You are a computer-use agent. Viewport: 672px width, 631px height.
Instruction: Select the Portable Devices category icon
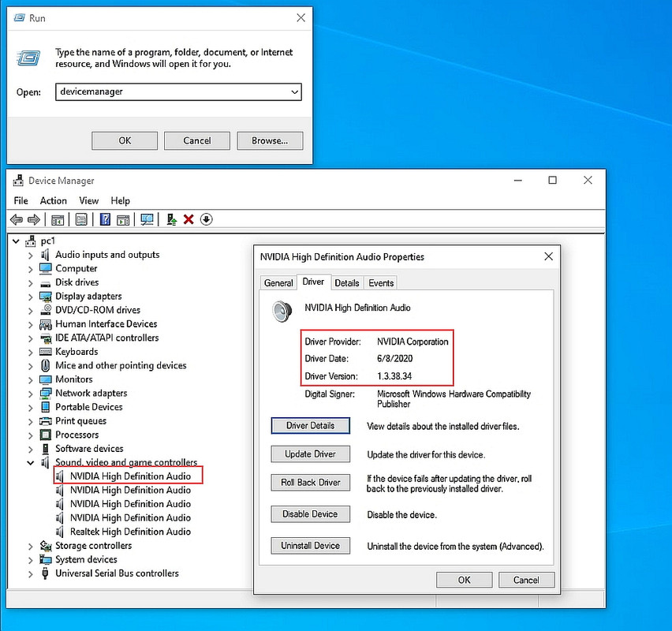click(46, 407)
